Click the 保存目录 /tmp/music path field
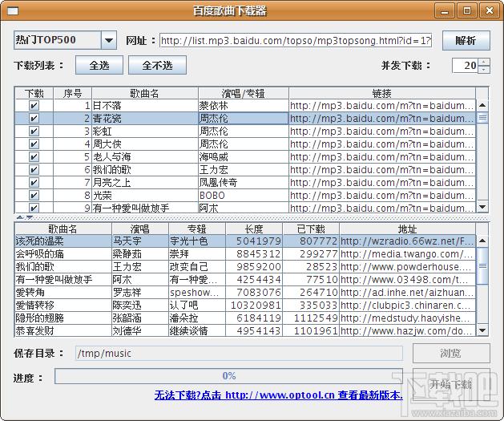This screenshot has height=421, width=504. coord(239,354)
